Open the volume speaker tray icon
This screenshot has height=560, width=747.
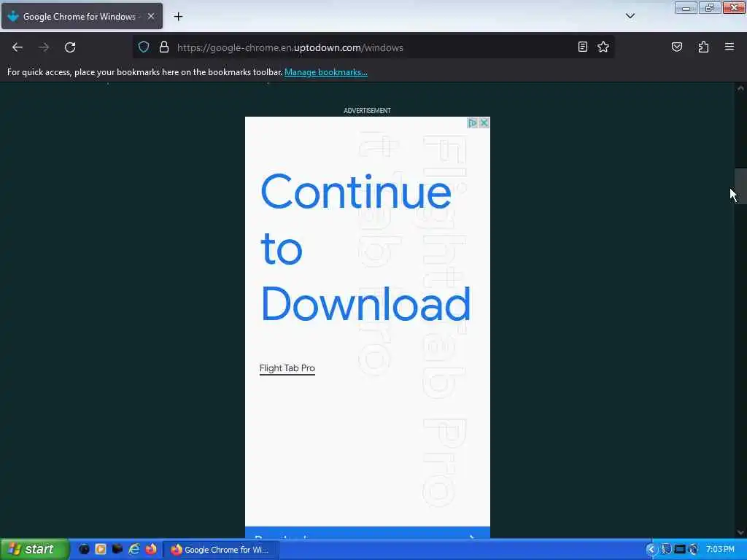click(694, 550)
